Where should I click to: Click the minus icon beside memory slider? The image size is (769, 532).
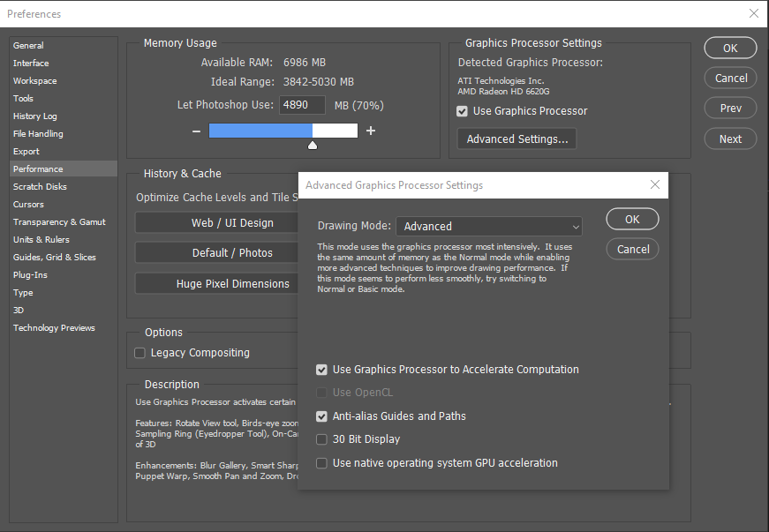(196, 131)
